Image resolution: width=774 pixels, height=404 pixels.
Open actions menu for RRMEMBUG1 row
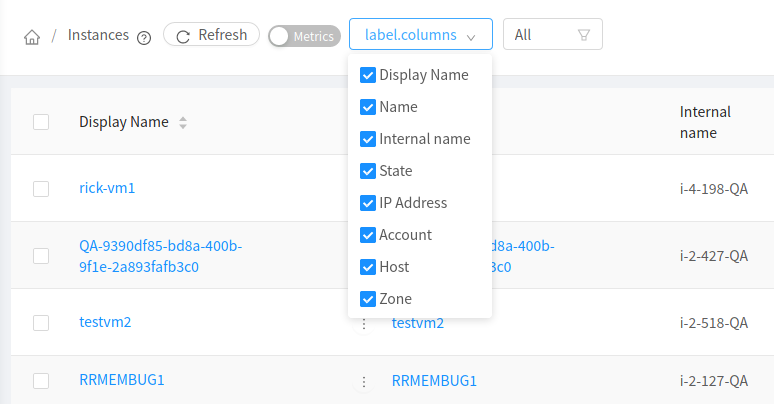coord(364,382)
